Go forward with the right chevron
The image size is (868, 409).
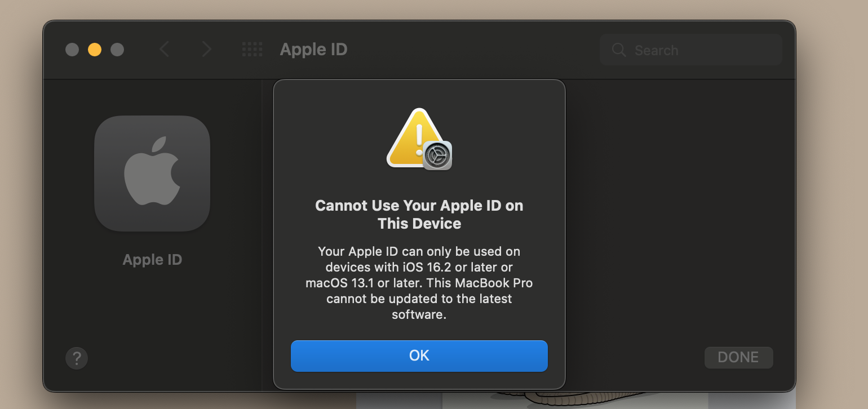(206, 50)
